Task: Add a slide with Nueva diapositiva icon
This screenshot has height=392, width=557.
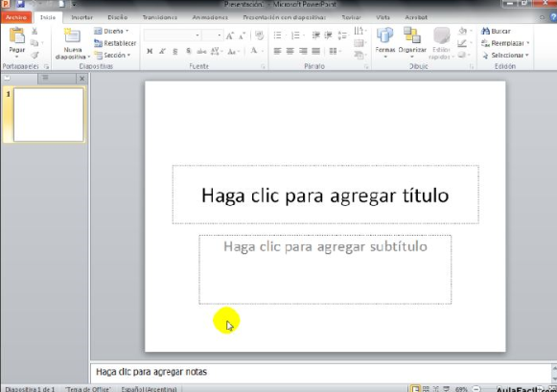Action: pos(72,36)
